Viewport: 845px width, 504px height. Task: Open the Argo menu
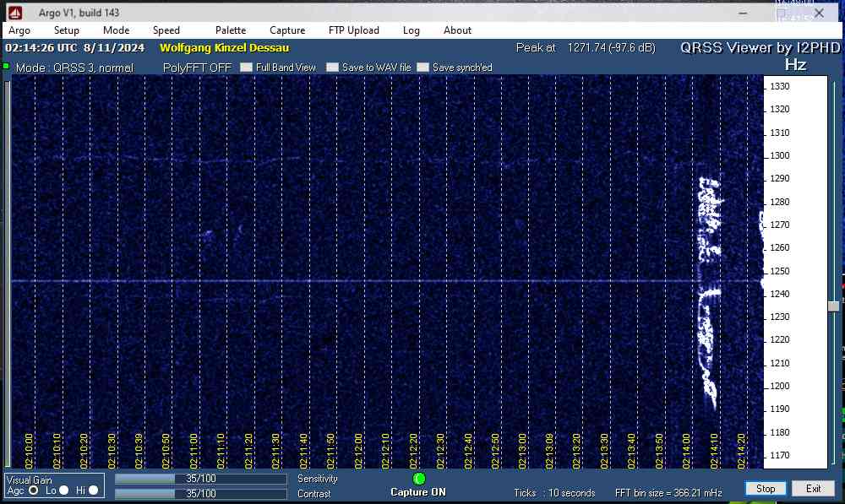click(x=19, y=30)
